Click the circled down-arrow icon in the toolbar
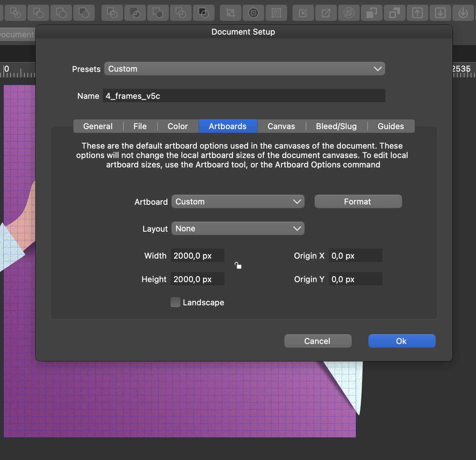The image size is (476, 460). tap(463, 13)
